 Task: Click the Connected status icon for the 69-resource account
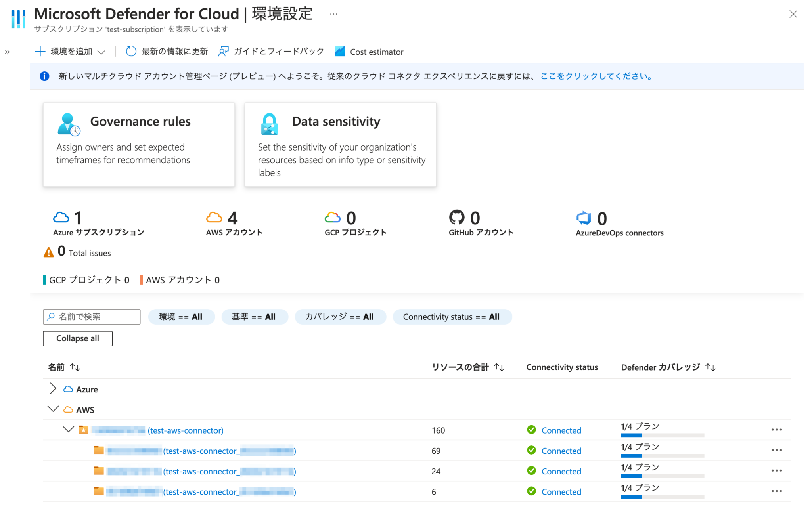531,451
